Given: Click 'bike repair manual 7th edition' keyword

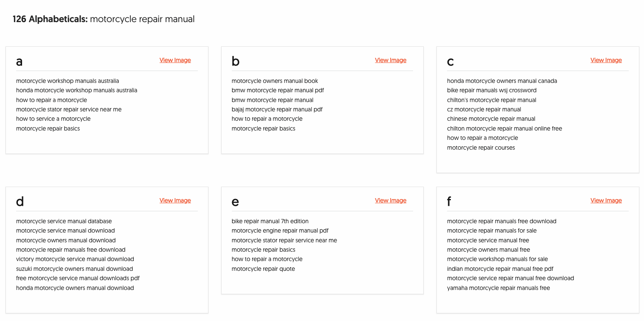Looking at the screenshot, I should [x=270, y=221].
